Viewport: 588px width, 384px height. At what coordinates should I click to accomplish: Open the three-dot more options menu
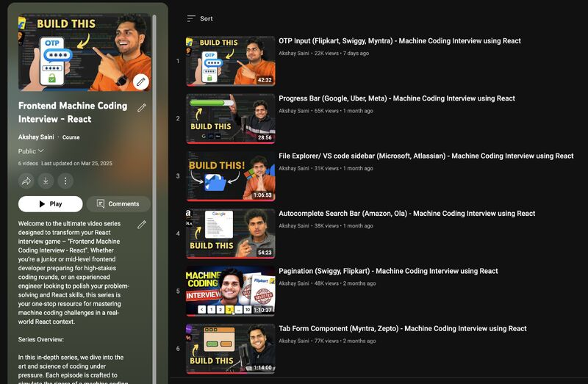(65, 181)
